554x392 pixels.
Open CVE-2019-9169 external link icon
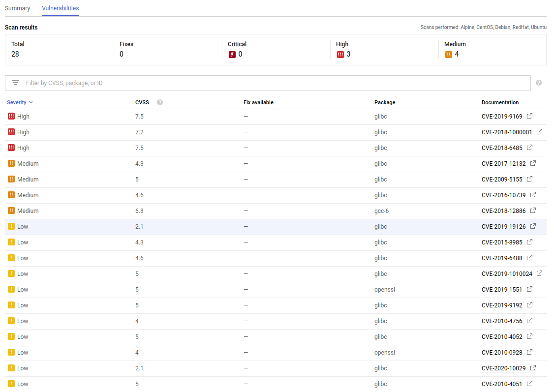point(529,116)
